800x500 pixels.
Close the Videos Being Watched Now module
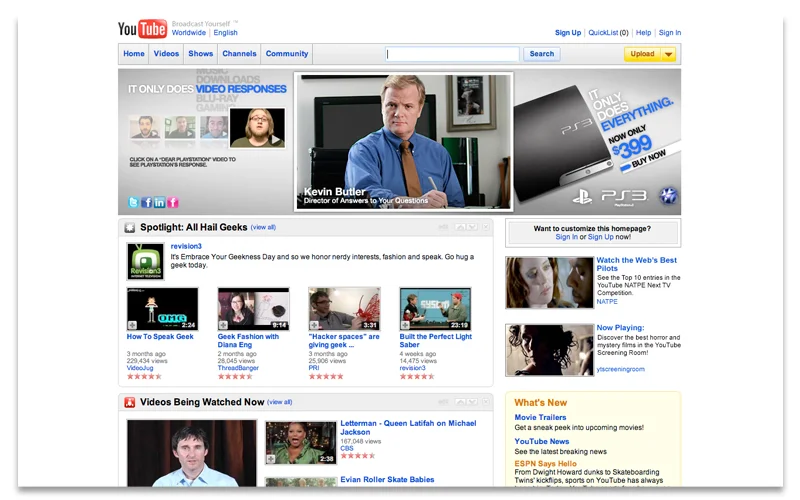coord(486,402)
